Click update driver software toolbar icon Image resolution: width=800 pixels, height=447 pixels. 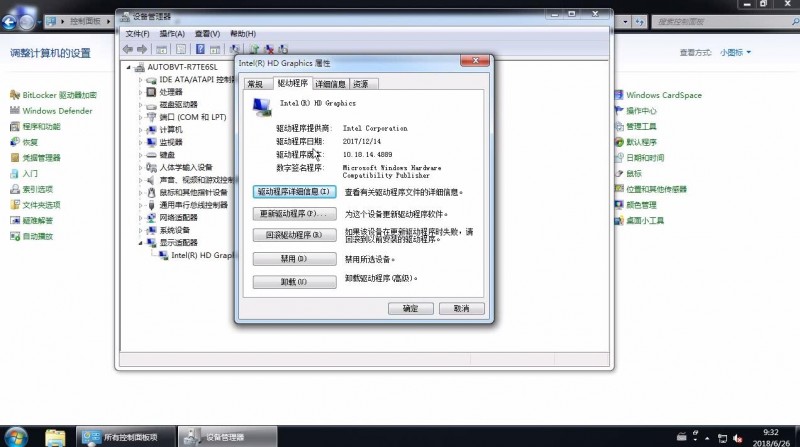[x=254, y=49]
